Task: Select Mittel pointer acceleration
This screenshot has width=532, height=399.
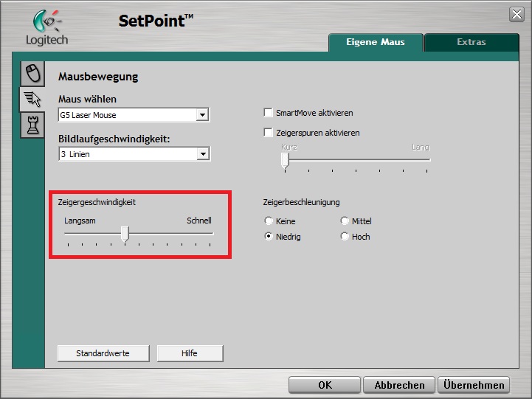Action: pyautogui.click(x=345, y=221)
